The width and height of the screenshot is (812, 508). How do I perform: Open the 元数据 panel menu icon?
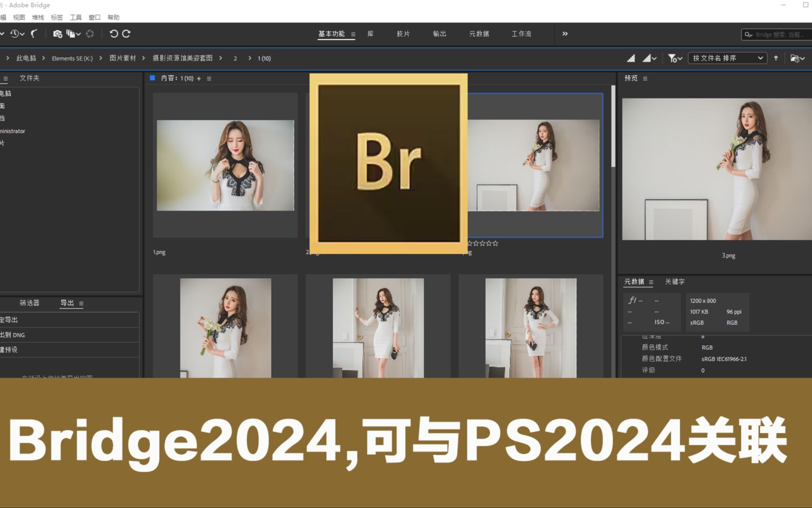tap(651, 282)
